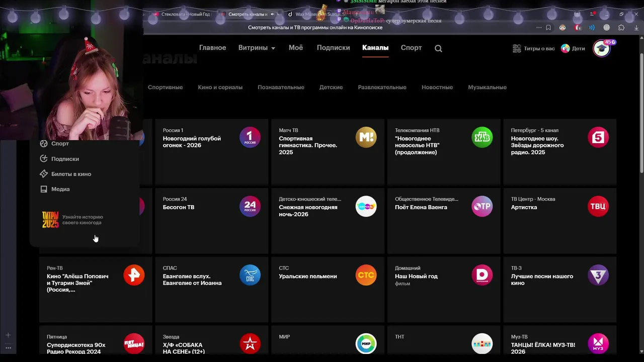This screenshot has width=644, height=362.
Task: Click the pink Домашний channel logo
Action: click(x=482, y=275)
